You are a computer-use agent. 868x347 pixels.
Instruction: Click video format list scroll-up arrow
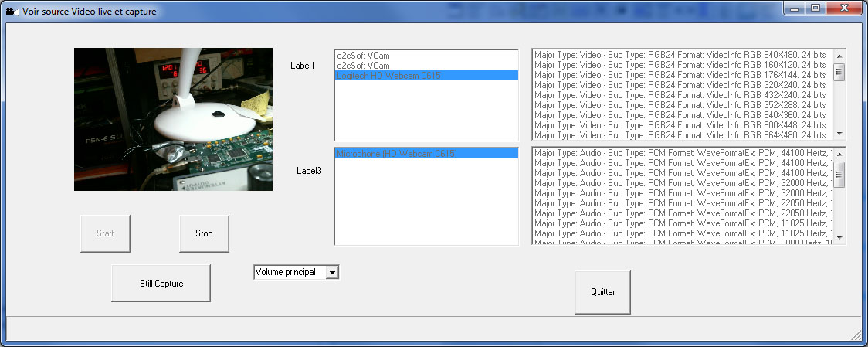pos(839,56)
